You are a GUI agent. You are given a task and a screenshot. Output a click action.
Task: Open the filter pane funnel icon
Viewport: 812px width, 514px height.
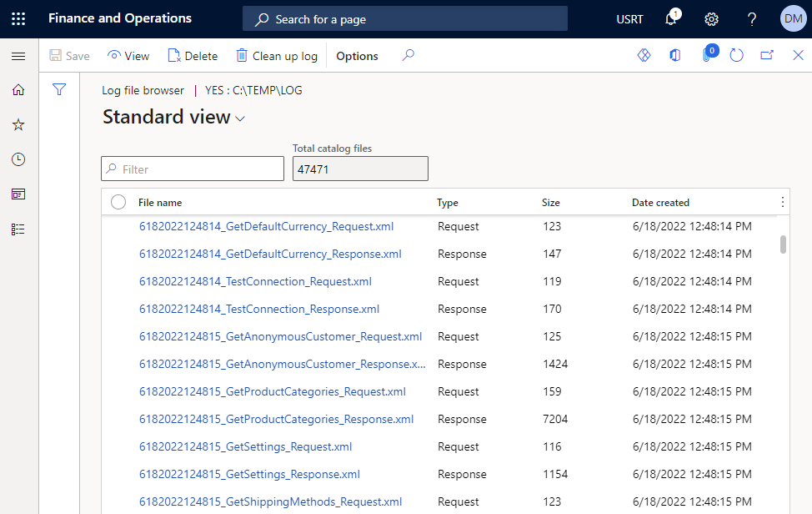pos(59,90)
